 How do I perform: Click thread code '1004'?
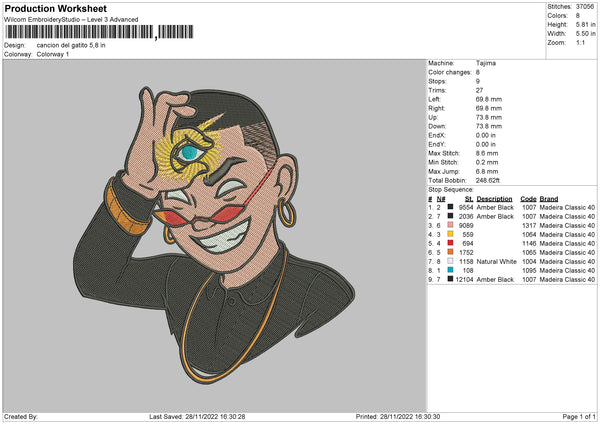tap(529, 261)
